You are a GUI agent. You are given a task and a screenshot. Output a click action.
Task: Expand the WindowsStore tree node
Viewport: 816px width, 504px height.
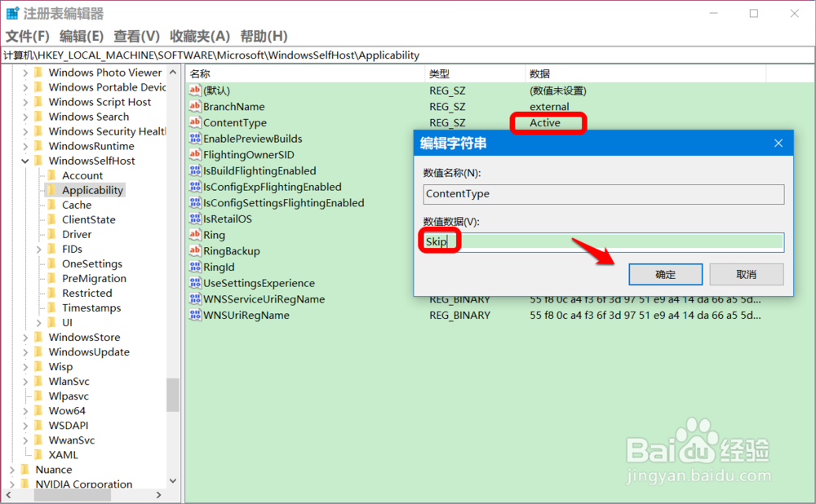tap(25, 337)
